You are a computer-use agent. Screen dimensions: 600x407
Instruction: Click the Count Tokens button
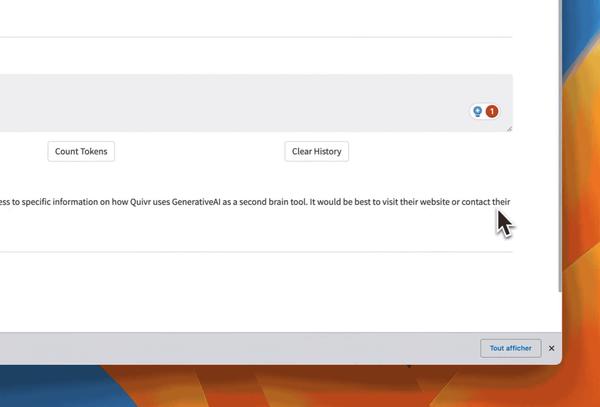coord(81,151)
